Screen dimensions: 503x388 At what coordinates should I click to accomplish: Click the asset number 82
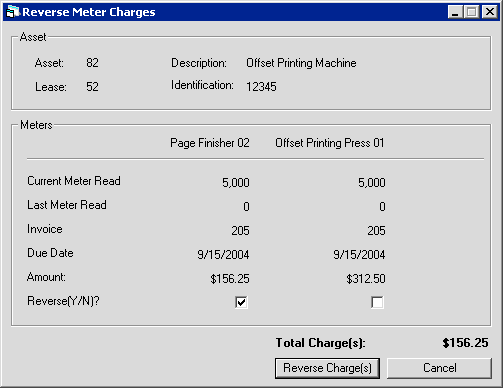(92, 63)
